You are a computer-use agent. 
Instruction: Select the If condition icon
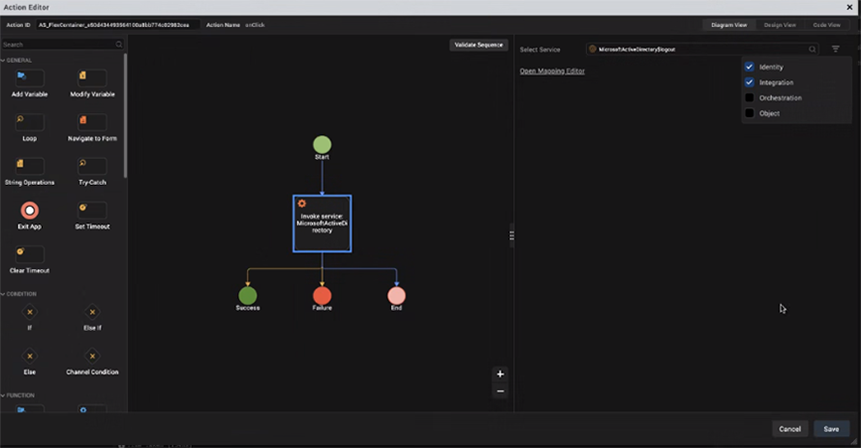(30, 312)
